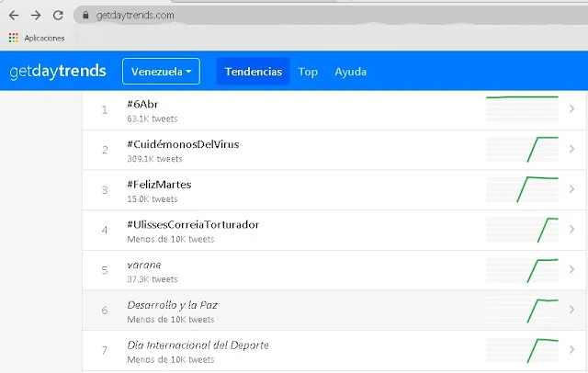Viewport: 588px width, 373px height.
Task: Click the 37.3K tweets count
Action: pyautogui.click(x=153, y=279)
